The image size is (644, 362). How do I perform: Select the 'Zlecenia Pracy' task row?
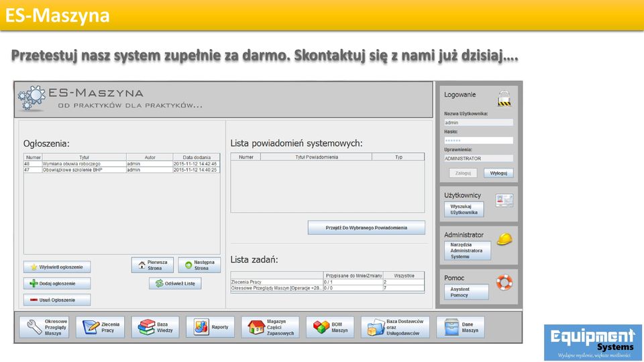coord(327,282)
